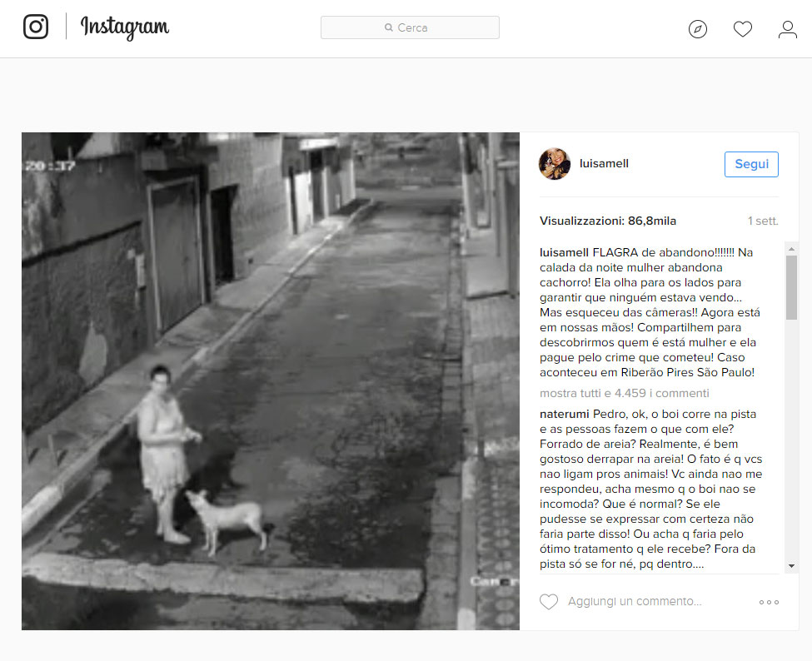
Task: Open the naterumi commenter profile
Action: tap(565, 414)
